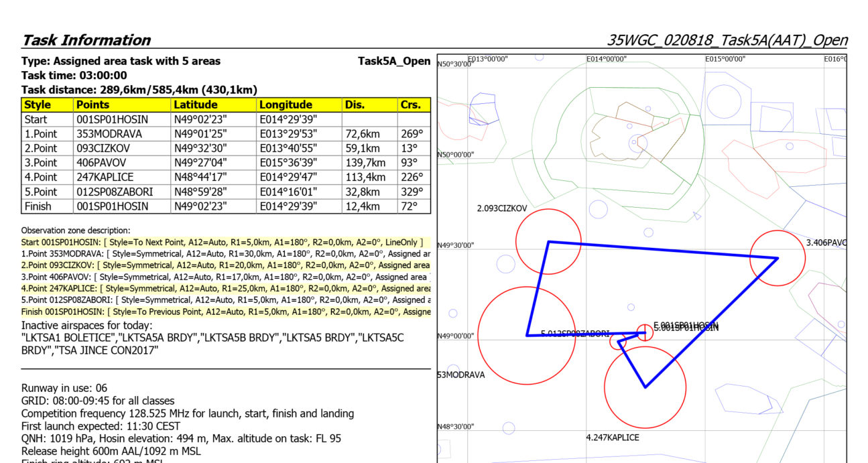Click the Task Information heading
Viewport: 868px width, 463px height.
click(x=86, y=40)
